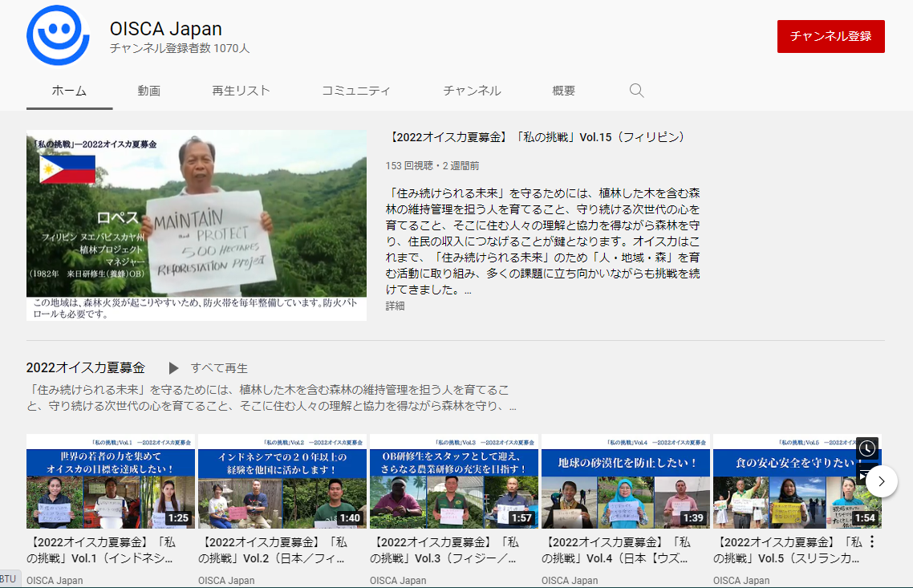
Task: Save Vol.5 video to Watch Later clock icon
Action: 866,448
